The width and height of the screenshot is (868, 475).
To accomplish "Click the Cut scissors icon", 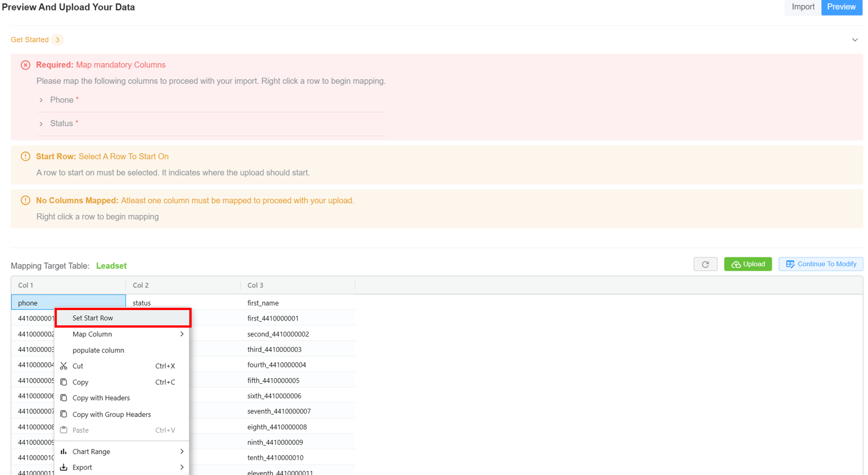I will pos(64,366).
